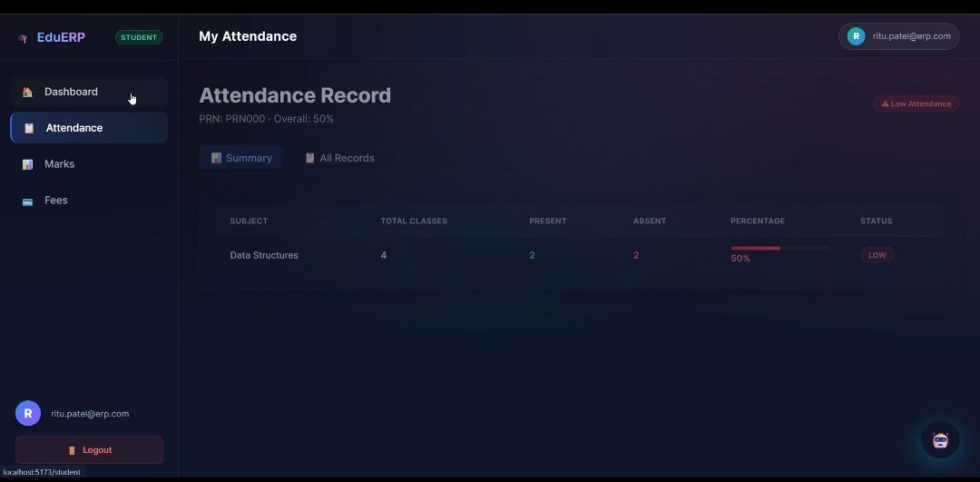Viewport: 980px width, 482px height.
Task: Click the All Records tab notebook icon
Action: pyautogui.click(x=309, y=158)
